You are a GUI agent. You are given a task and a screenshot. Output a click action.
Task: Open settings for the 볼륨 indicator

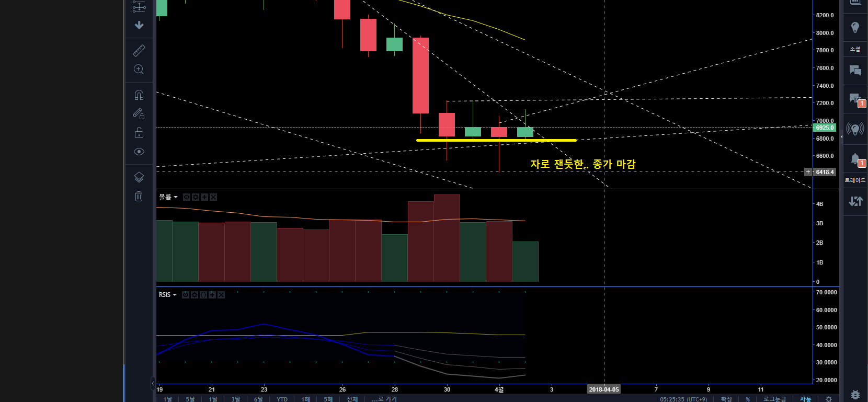coord(196,197)
